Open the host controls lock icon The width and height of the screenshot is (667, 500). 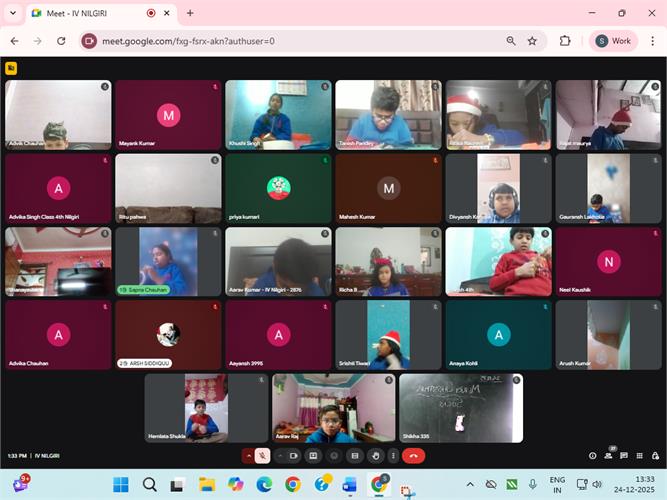[x=657, y=456]
